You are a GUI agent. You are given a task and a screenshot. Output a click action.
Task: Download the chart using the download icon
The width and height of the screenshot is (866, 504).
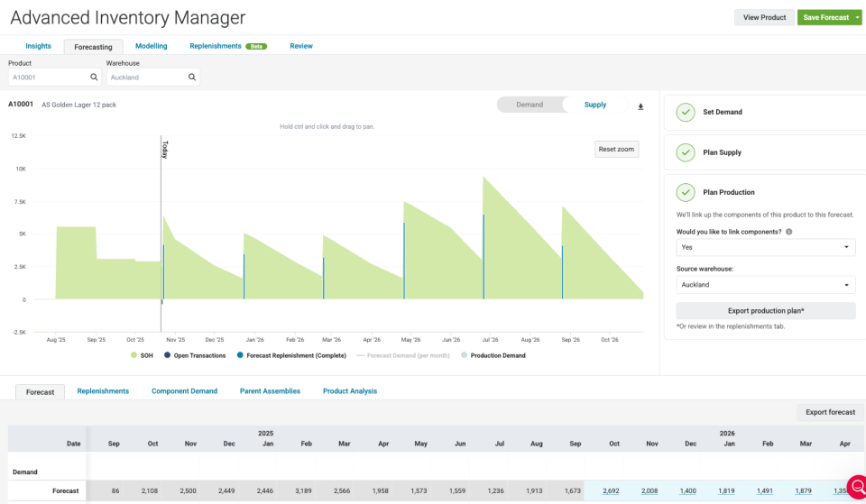pyautogui.click(x=640, y=106)
